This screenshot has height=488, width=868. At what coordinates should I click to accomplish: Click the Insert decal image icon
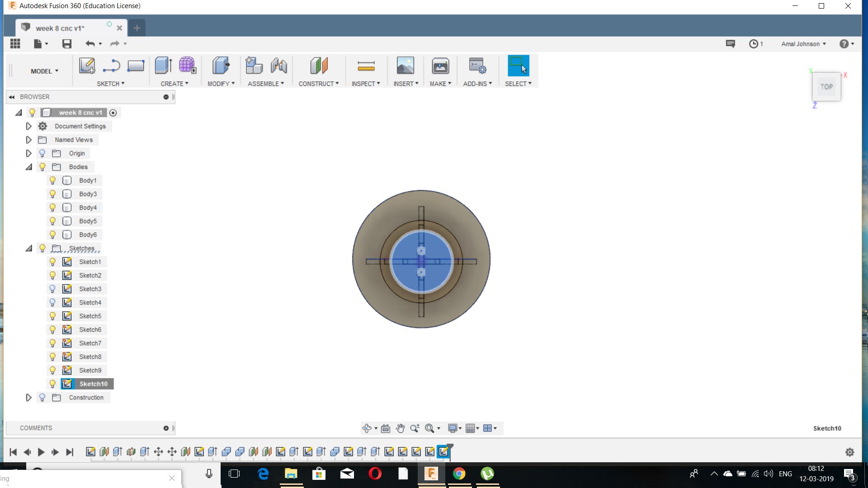click(x=405, y=66)
